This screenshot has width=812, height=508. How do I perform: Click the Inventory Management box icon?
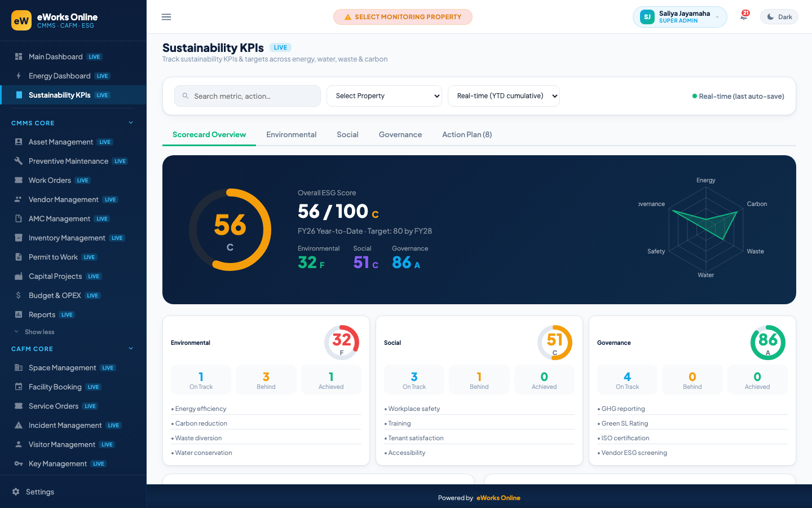coord(19,238)
